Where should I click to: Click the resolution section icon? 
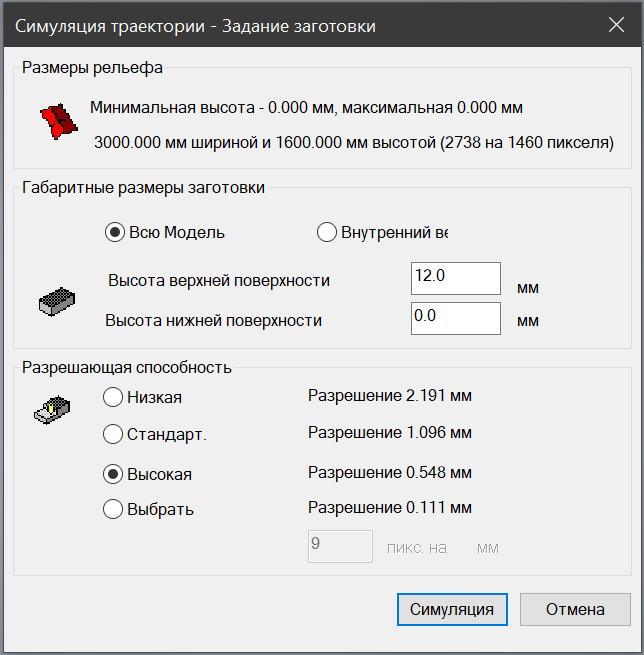(53, 408)
